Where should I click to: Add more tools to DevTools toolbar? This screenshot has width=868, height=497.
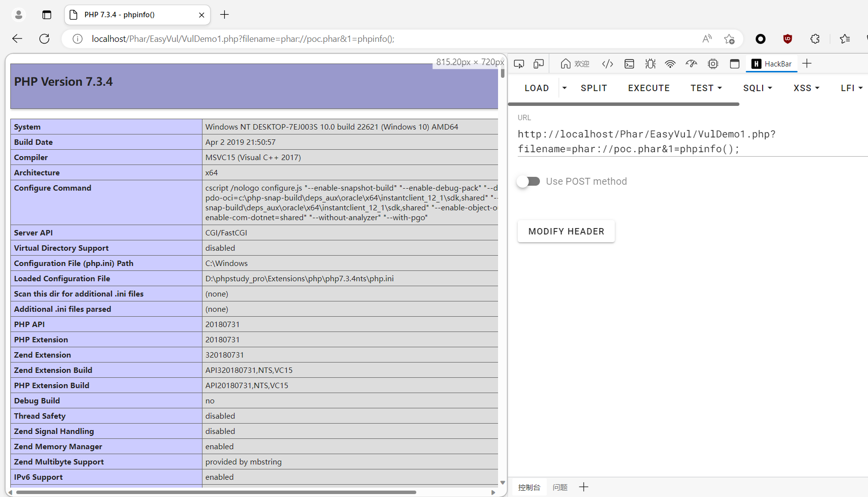pos(807,64)
